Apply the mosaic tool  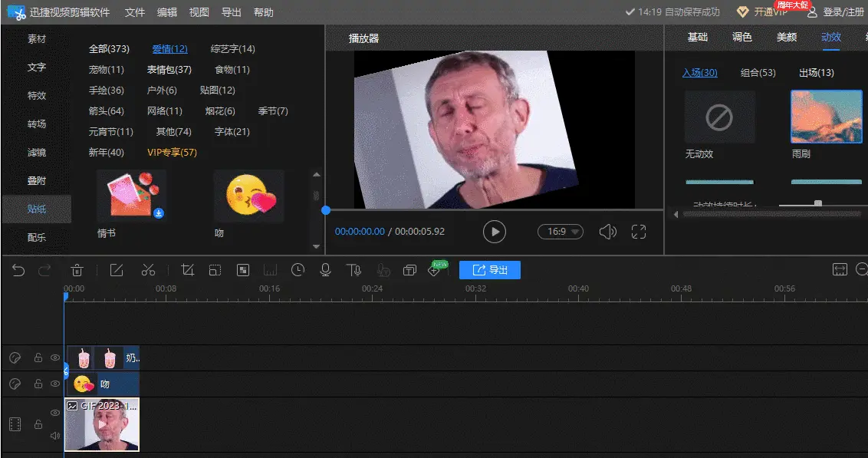pos(243,270)
